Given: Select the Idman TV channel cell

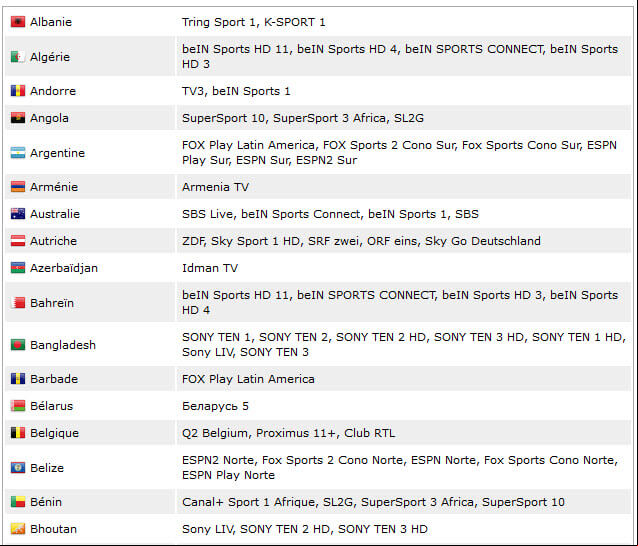Looking at the screenshot, I should pyautogui.click(x=404, y=268).
